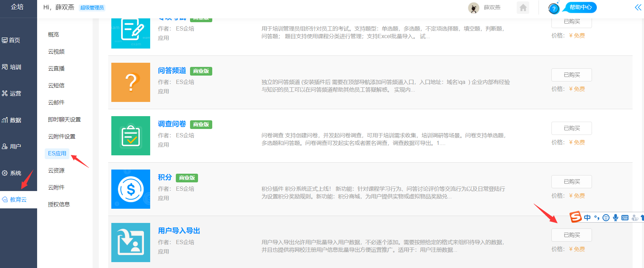Click the 积分 blue dollar coin icon
The image size is (644, 268).
pyautogui.click(x=131, y=189)
